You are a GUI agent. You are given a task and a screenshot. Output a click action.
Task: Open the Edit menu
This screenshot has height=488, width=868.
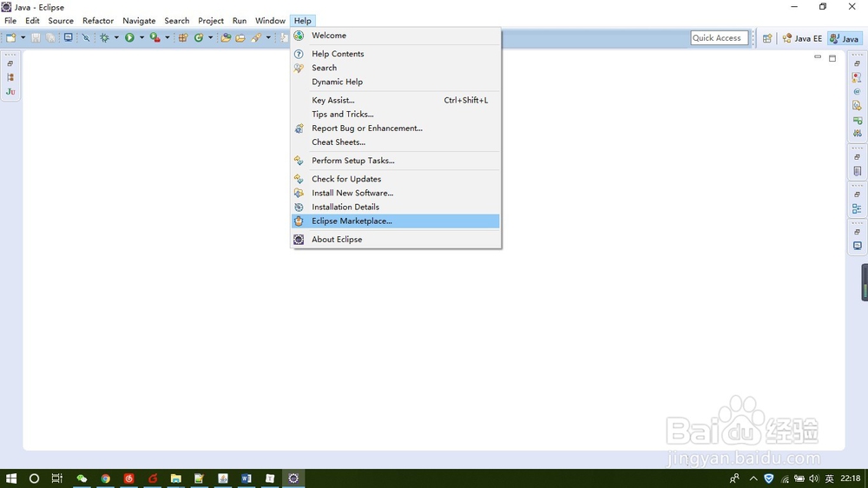coord(33,21)
